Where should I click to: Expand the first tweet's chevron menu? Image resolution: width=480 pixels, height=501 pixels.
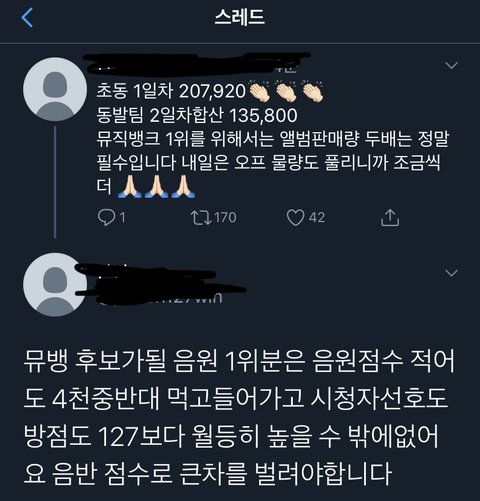pyautogui.click(x=451, y=65)
